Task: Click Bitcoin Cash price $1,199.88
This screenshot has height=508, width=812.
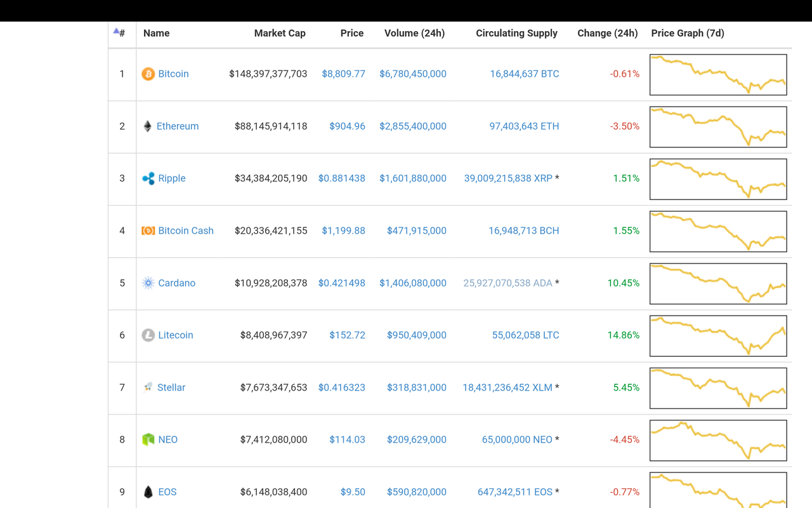Action: 343,231
